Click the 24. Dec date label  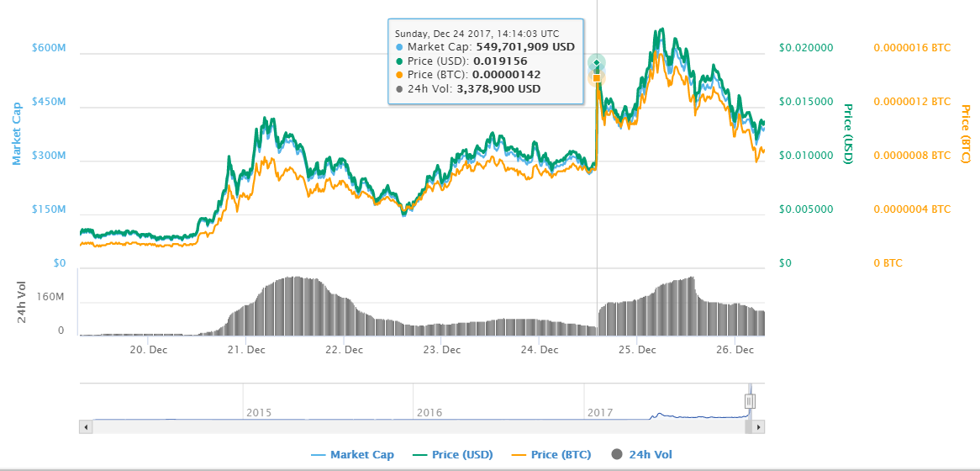tap(539, 350)
